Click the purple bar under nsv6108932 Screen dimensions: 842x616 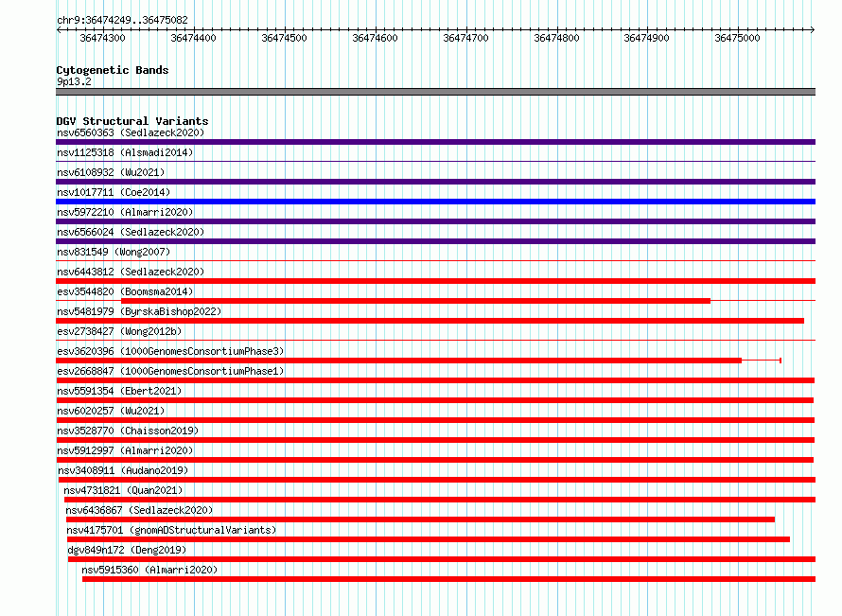click(435, 182)
